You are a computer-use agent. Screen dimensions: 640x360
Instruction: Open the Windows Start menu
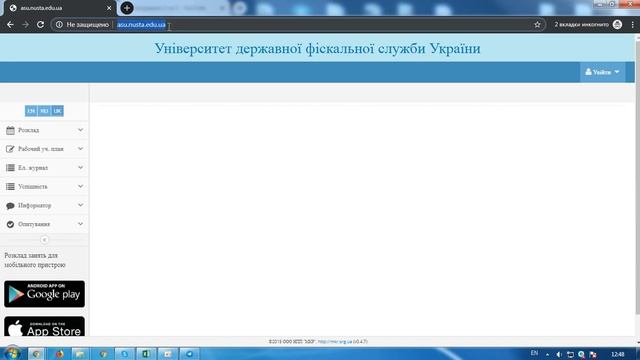[13, 353]
